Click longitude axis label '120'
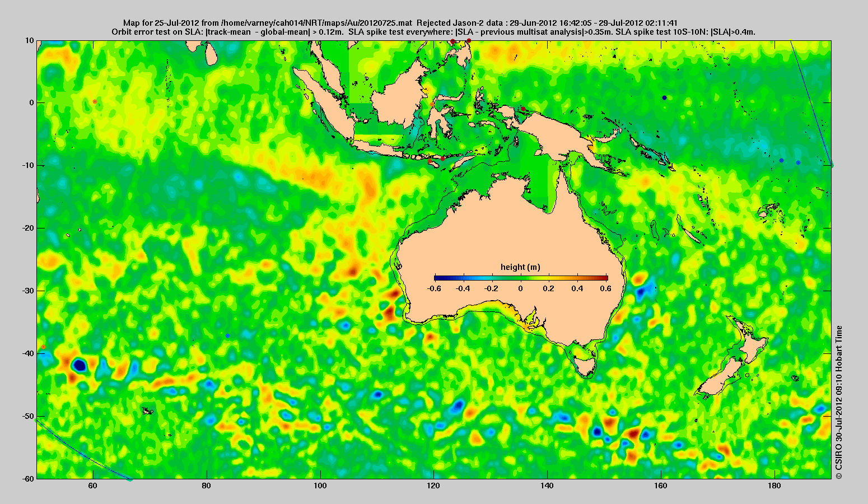 point(434,486)
